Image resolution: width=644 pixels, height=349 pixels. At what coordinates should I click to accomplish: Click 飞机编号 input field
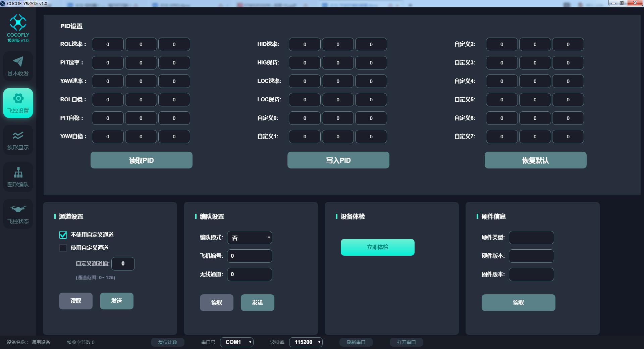pyautogui.click(x=250, y=256)
